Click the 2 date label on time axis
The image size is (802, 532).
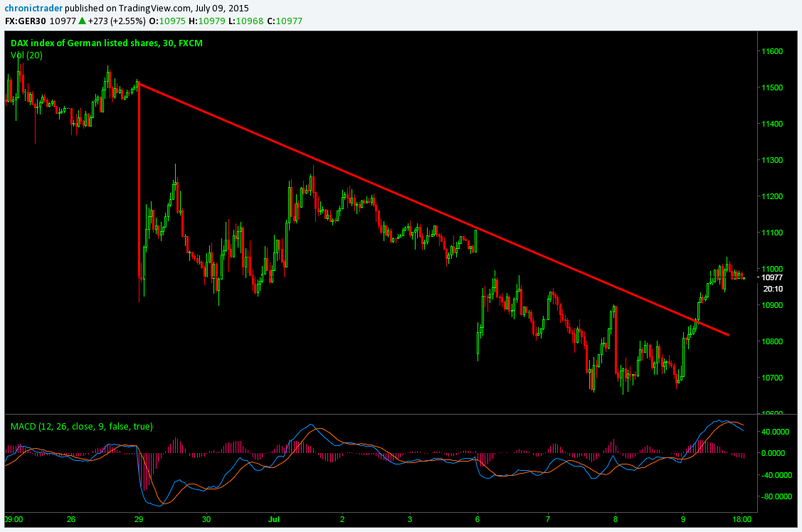pyautogui.click(x=342, y=519)
